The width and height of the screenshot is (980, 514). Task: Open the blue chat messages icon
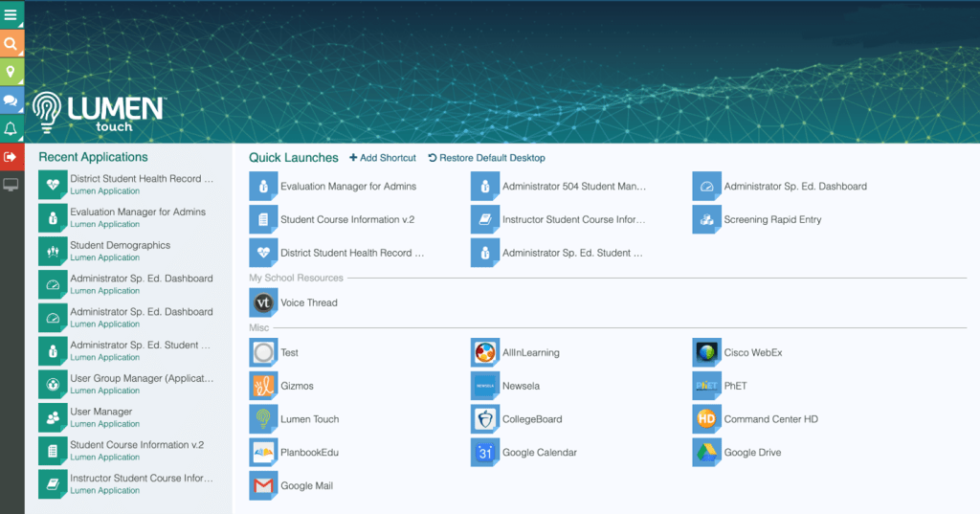point(11,100)
